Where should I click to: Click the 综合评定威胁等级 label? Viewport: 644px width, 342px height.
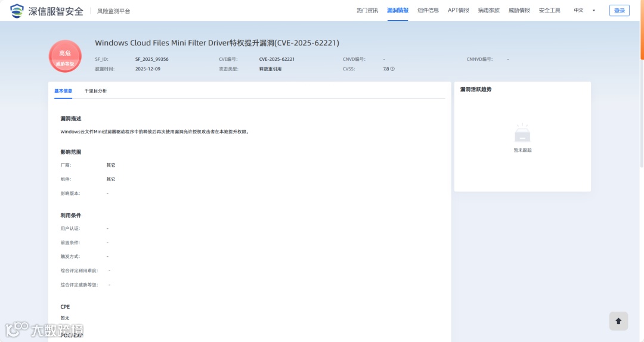[x=79, y=285]
